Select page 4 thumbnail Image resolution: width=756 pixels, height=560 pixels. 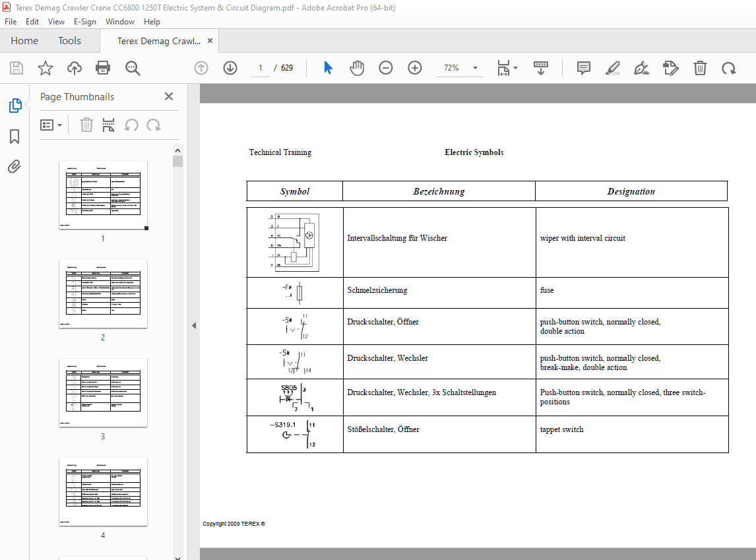click(x=103, y=491)
